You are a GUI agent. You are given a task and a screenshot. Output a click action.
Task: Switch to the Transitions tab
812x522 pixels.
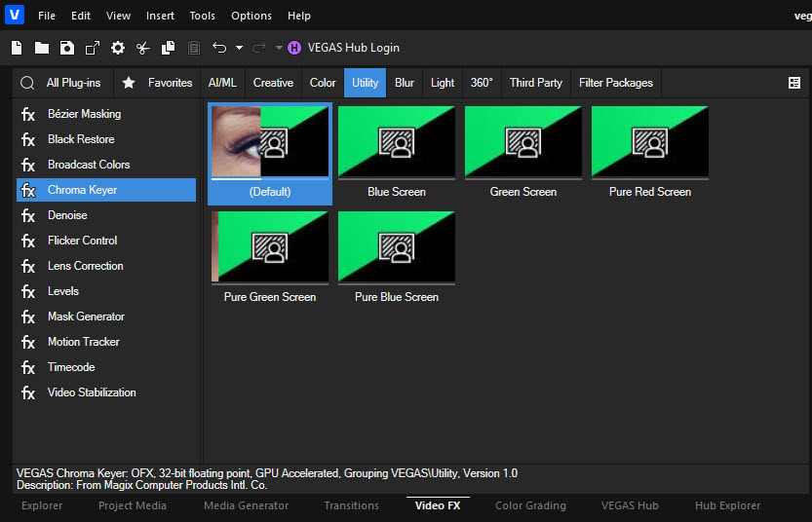pos(352,506)
